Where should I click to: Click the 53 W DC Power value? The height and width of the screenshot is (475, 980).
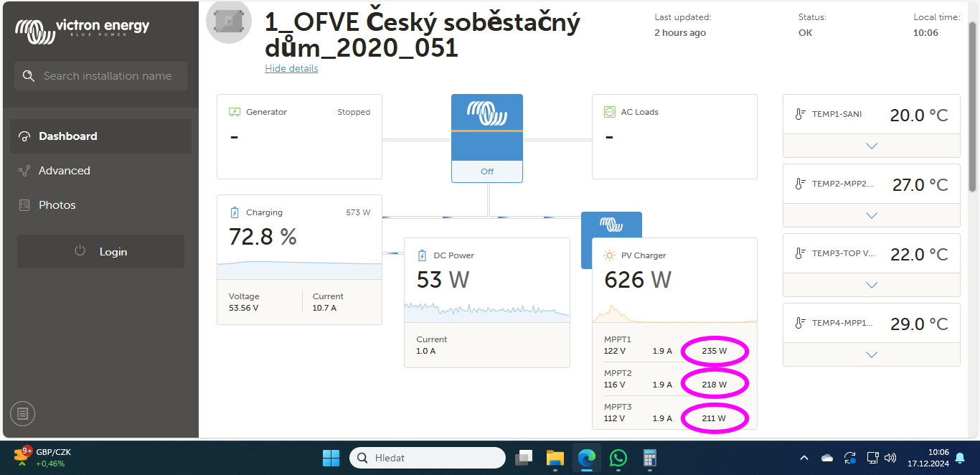[x=443, y=279]
